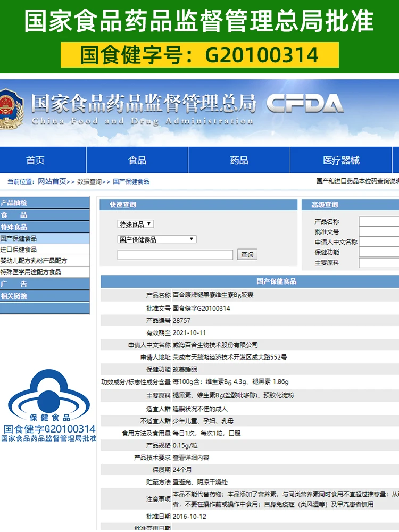The image size is (399, 532).
Task: Follow the 数据查询 breadcrumb link
Action: (89, 181)
